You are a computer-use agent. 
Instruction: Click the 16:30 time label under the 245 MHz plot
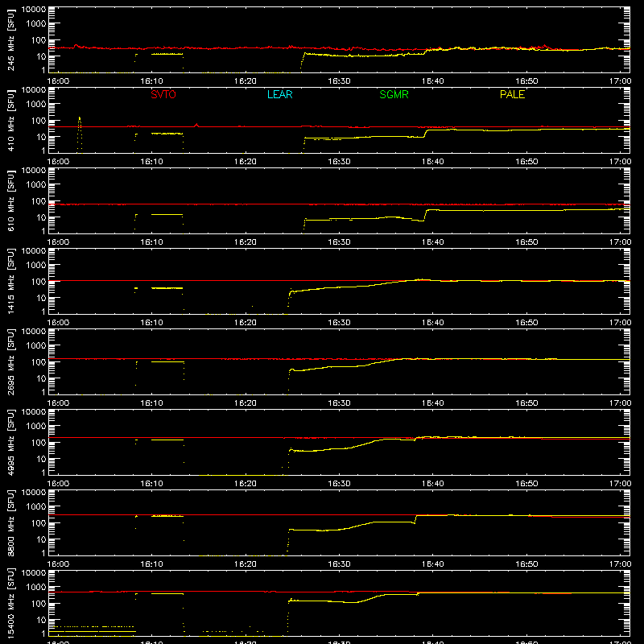click(x=339, y=81)
